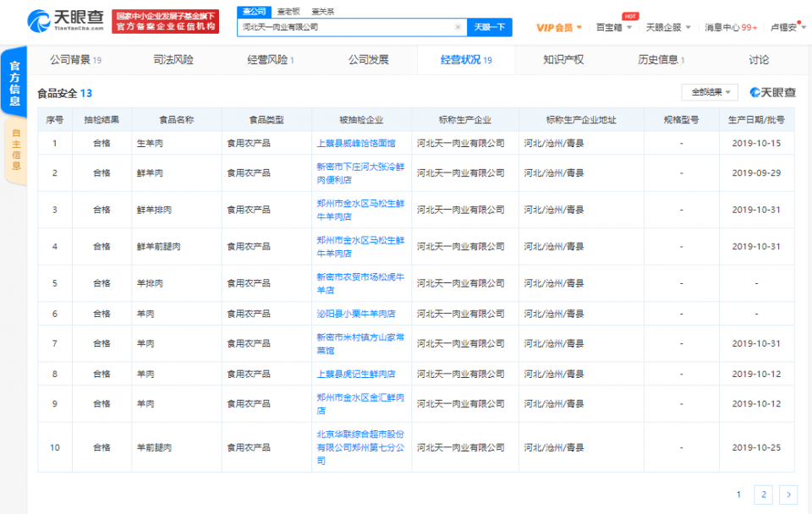
Task: Open 上蔡县威峰饸饹面馆 company link
Action: 356,144
